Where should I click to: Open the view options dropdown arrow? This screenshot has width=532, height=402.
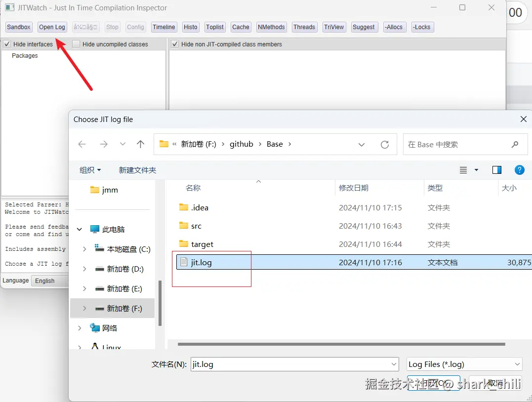click(x=476, y=170)
